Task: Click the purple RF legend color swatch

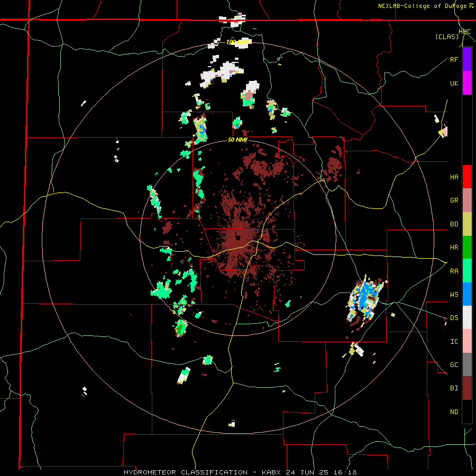Action: 467,59
